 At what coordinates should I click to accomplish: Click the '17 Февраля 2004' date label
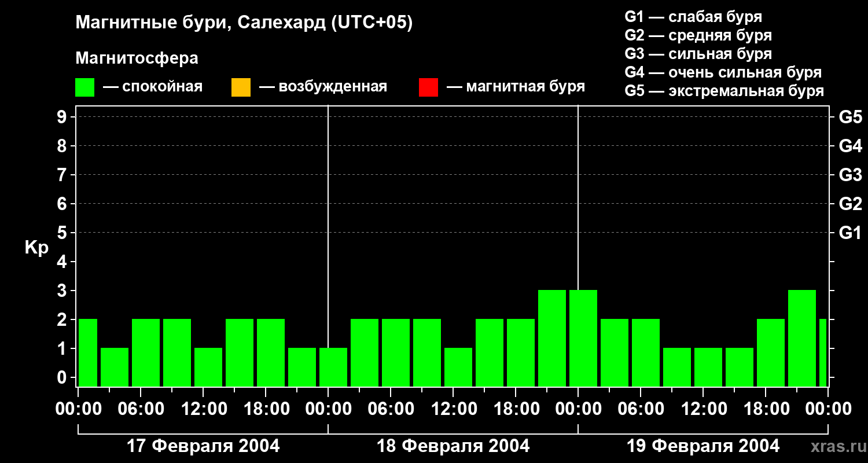(203, 446)
